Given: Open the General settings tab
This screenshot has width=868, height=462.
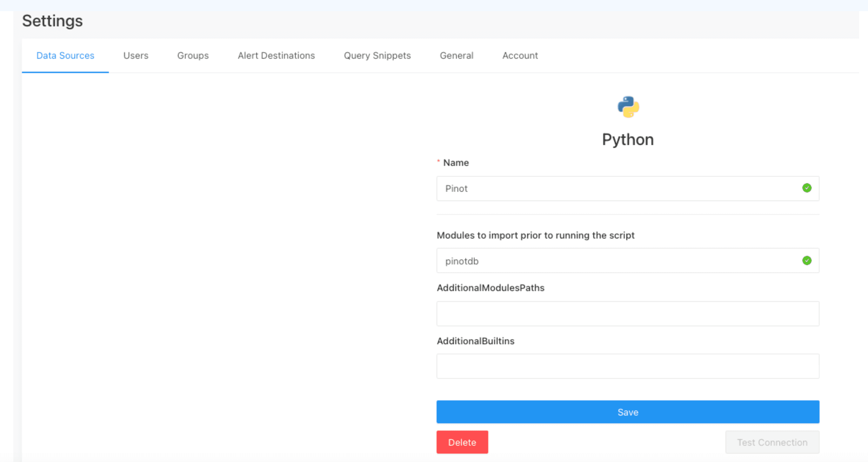Looking at the screenshot, I should tap(457, 55).
